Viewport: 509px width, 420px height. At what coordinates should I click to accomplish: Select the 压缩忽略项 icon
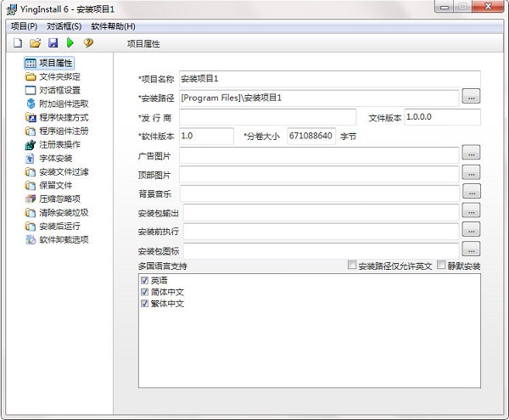pyautogui.click(x=31, y=199)
